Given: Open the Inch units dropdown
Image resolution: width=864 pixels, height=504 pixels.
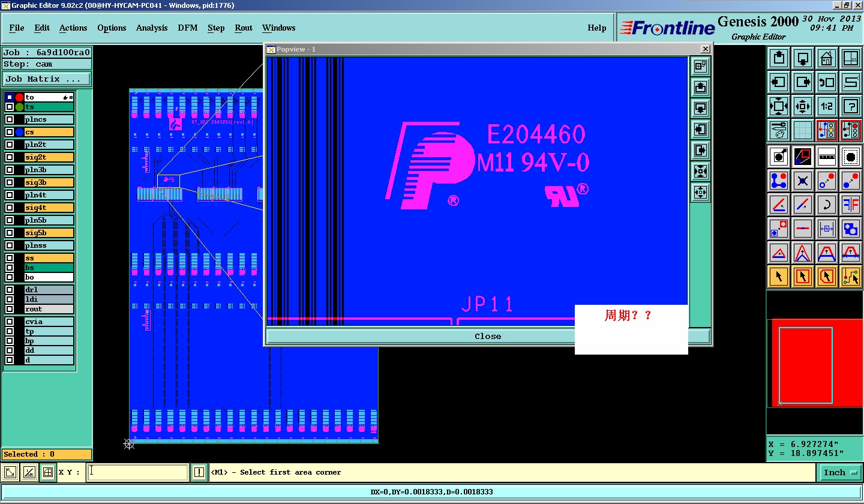Looking at the screenshot, I should (840, 473).
